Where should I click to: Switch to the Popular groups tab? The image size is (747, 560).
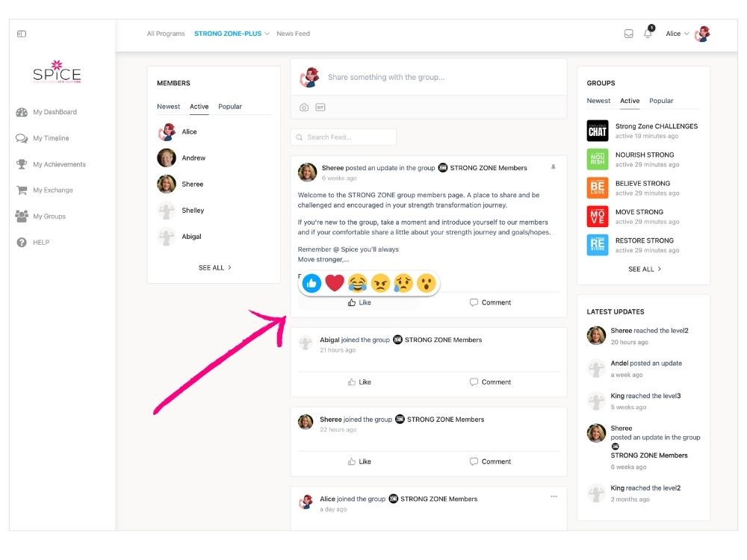pyautogui.click(x=661, y=101)
